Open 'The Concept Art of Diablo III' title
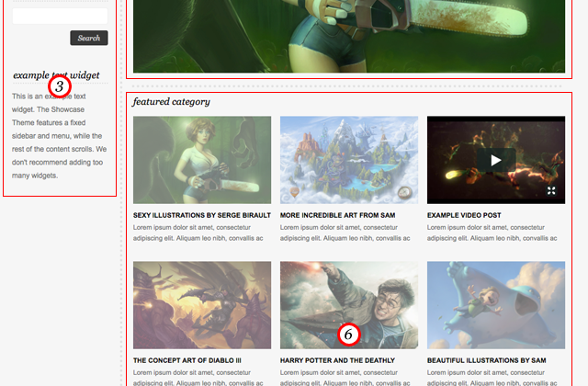This screenshot has height=386, width=588. [x=187, y=360]
